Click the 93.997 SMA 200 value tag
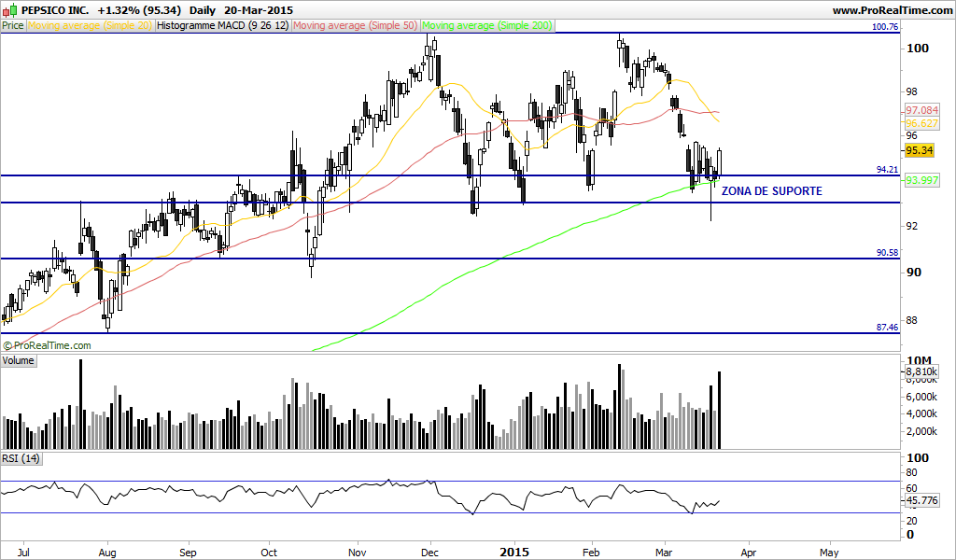The image size is (956, 560). point(921,180)
